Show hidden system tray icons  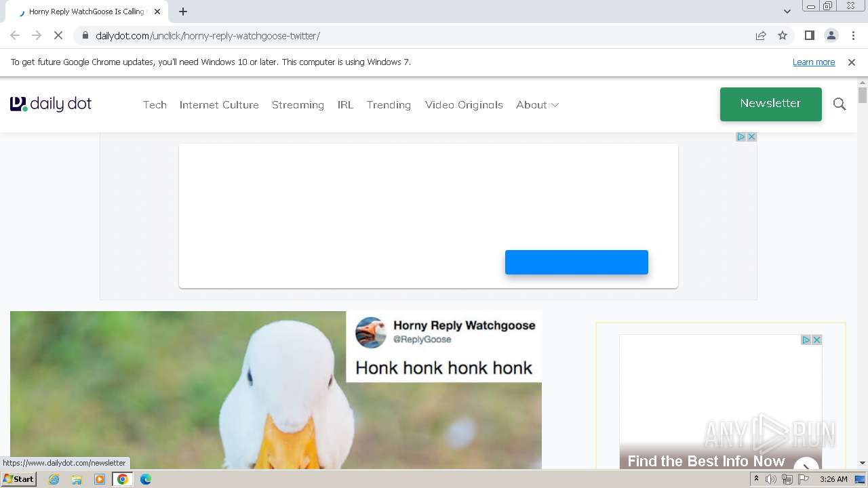coord(756,479)
